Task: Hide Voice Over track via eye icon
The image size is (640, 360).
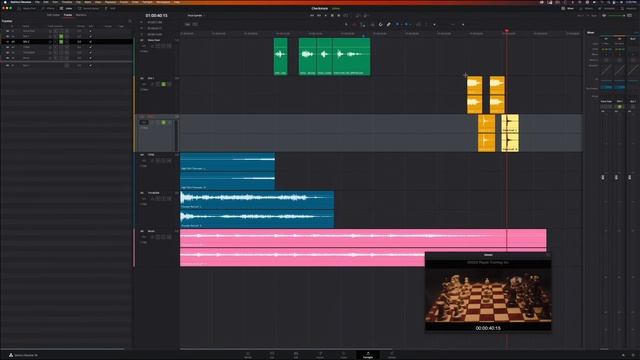Action: (7, 31)
